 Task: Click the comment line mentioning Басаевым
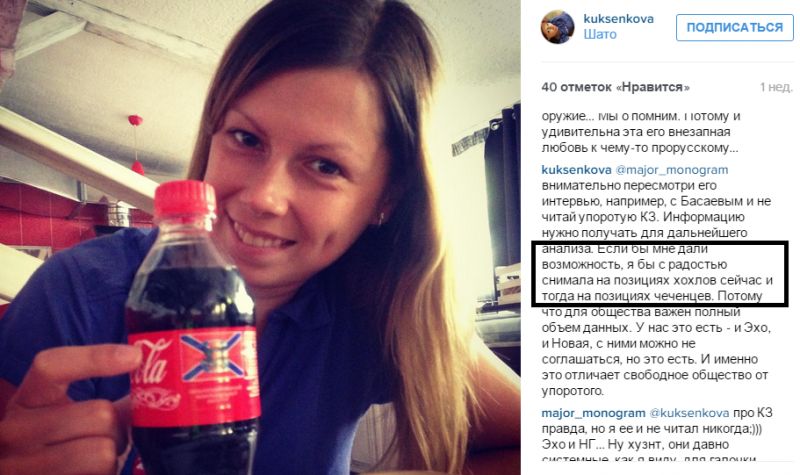tap(656, 201)
